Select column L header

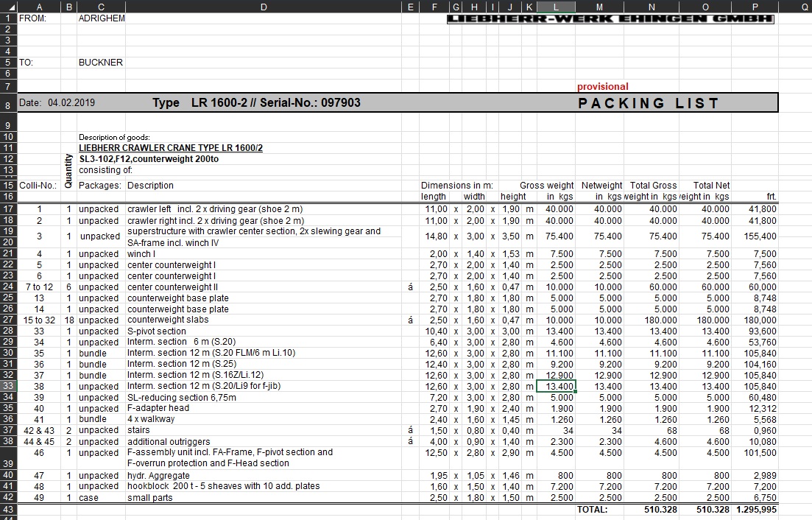[x=556, y=7]
